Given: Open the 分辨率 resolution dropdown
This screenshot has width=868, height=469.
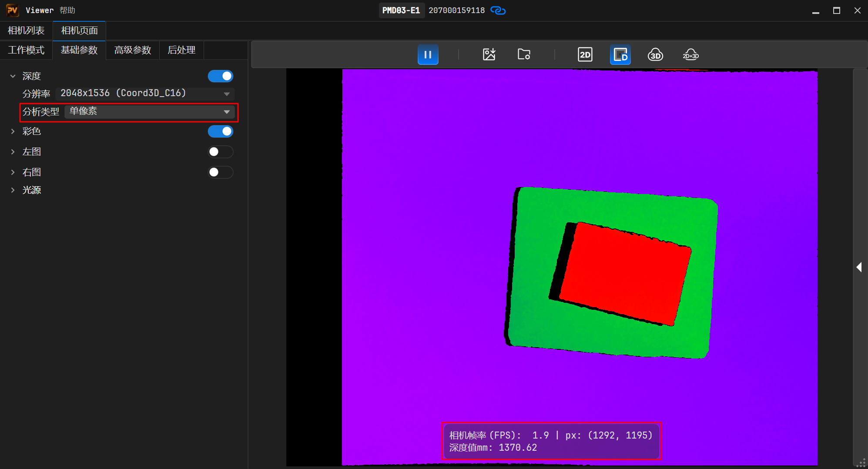Looking at the screenshot, I should click(145, 94).
